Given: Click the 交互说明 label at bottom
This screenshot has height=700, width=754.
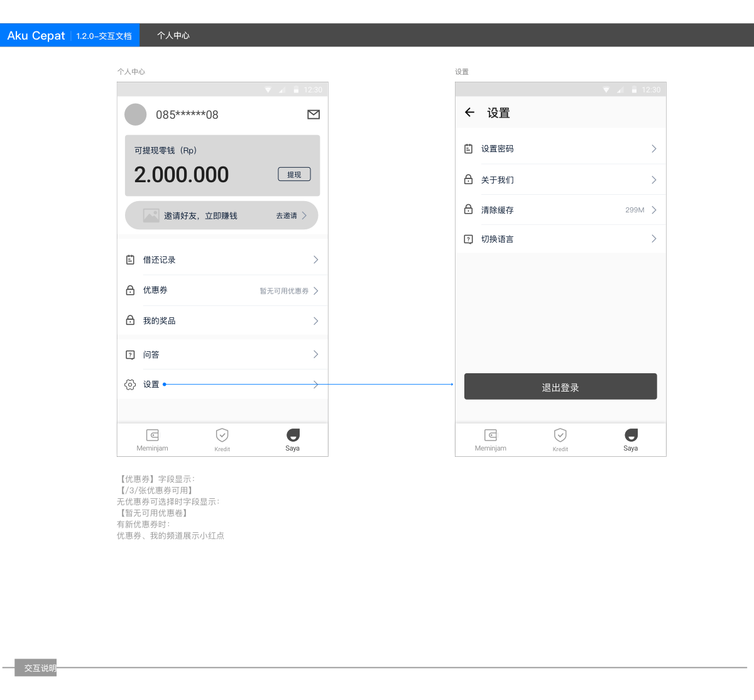Looking at the screenshot, I should click(x=39, y=668).
